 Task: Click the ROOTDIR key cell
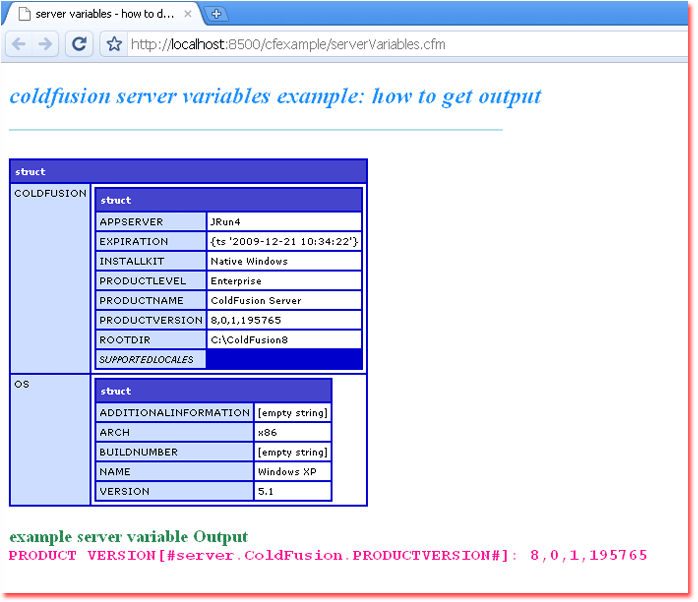tap(151, 339)
